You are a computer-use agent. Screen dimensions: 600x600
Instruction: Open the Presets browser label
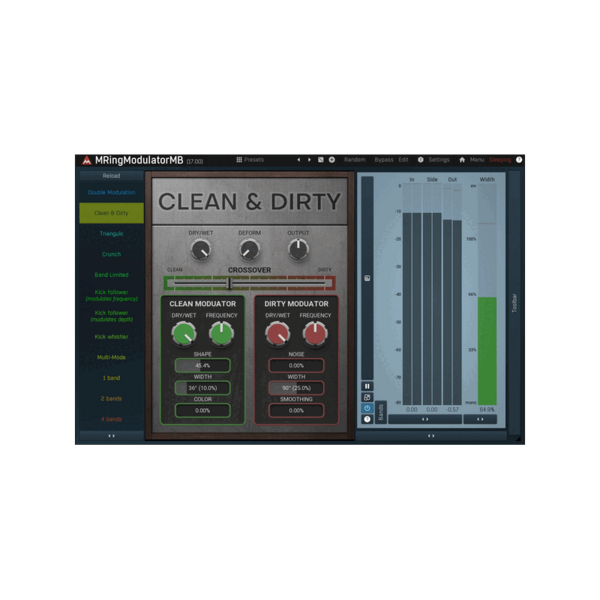point(254,160)
